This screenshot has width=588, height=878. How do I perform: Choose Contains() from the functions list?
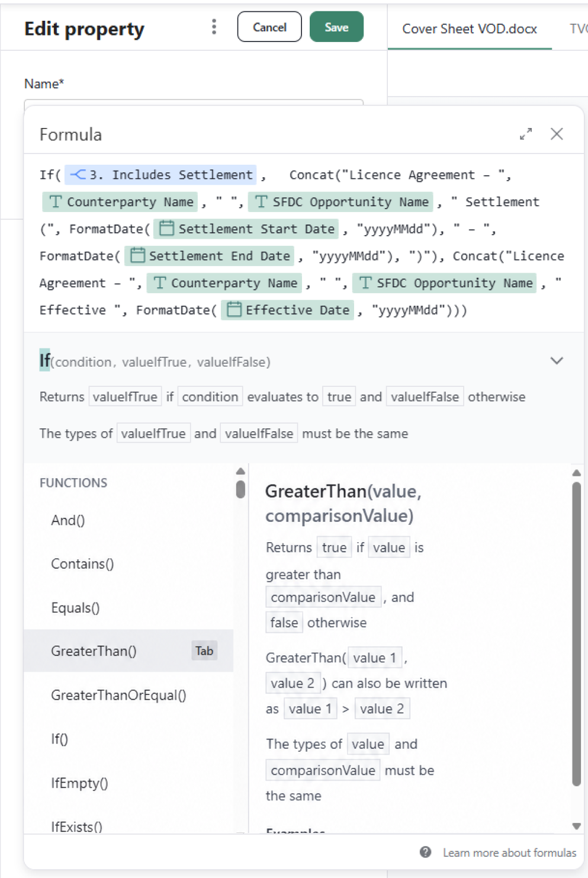(x=128, y=564)
